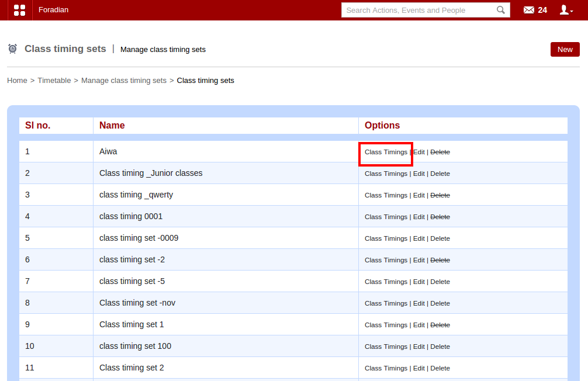Edit the Aiwa class timing set
The height and width of the screenshot is (381, 588).
coord(419,152)
